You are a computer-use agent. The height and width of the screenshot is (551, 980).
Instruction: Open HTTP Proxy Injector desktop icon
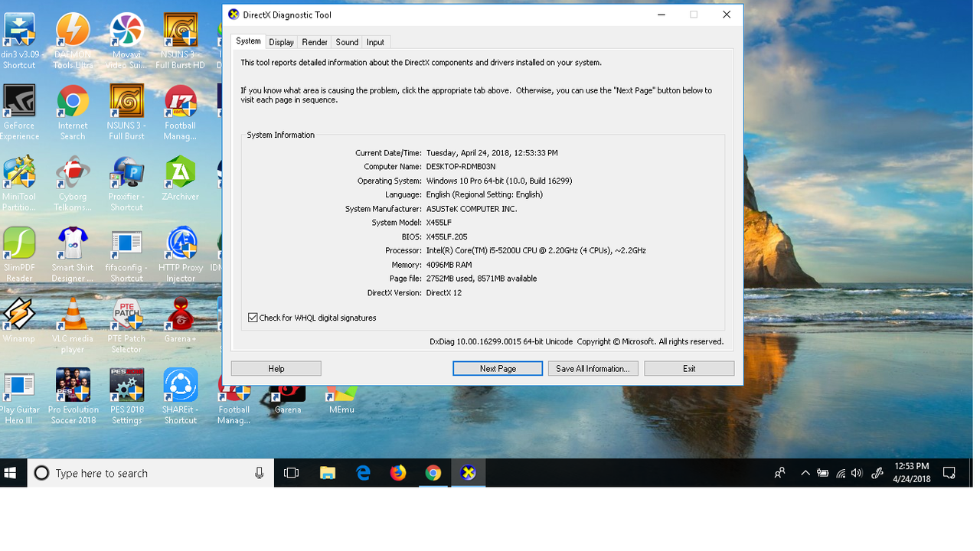(181, 255)
